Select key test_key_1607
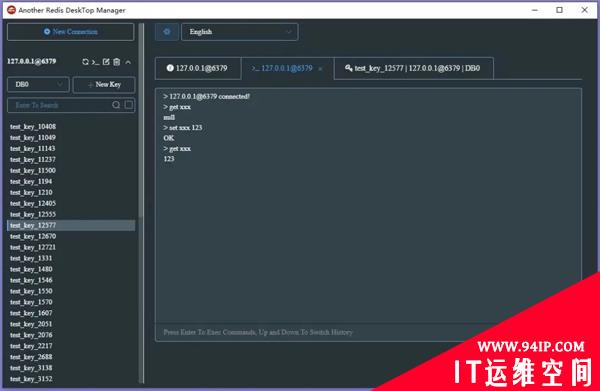 click(71, 313)
